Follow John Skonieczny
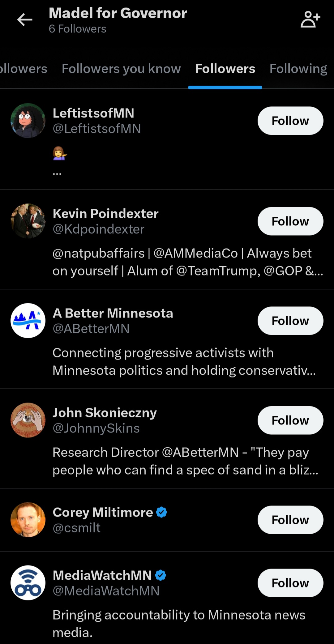Screen dimensions: 334x644 [290, 420]
